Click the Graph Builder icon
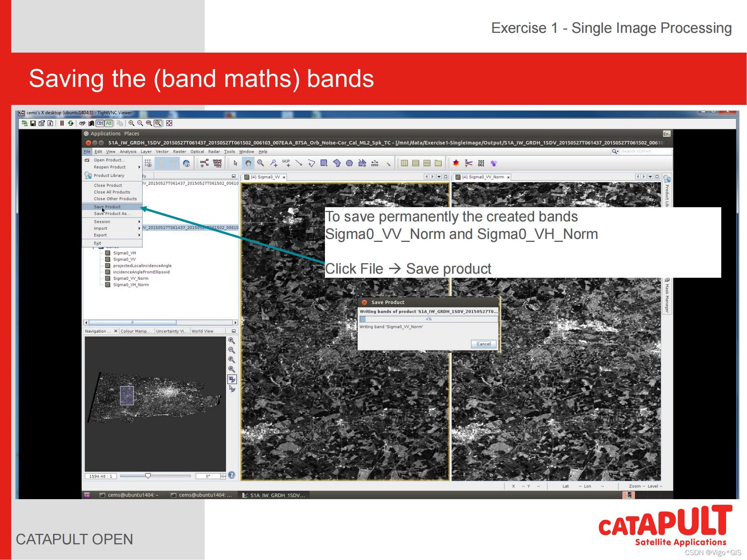 (x=204, y=163)
